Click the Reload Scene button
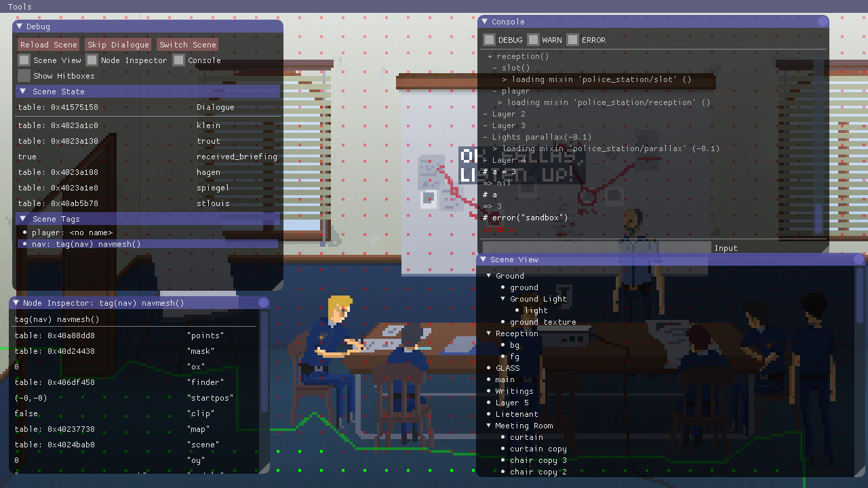 tap(48, 45)
